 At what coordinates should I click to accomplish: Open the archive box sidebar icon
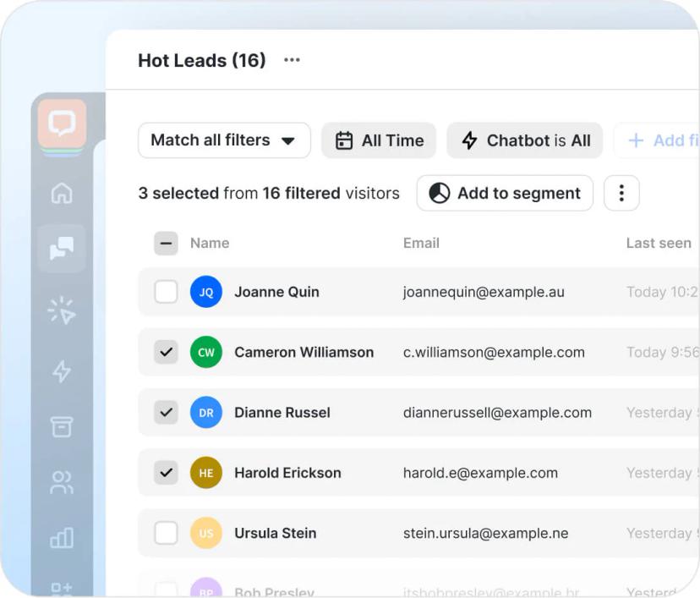click(62, 426)
